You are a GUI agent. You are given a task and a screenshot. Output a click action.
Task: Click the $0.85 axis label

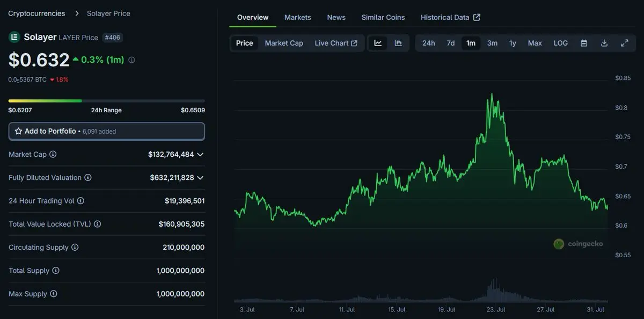point(623,78)
